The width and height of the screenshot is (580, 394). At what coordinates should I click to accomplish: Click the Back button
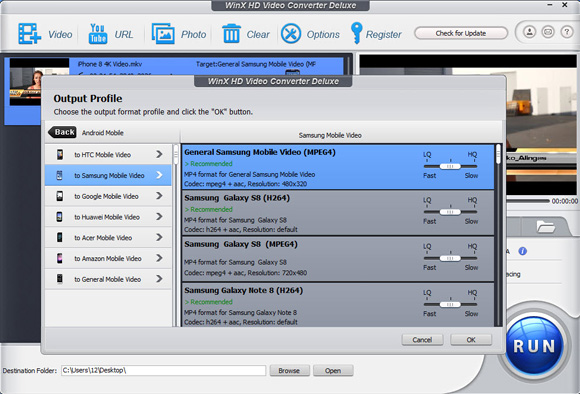(x=62, y=132)
